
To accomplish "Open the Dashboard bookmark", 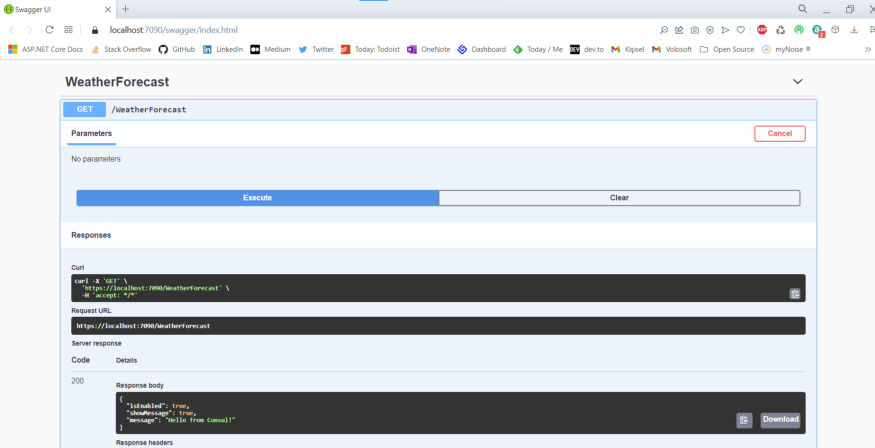I will [x=482, y=50].
